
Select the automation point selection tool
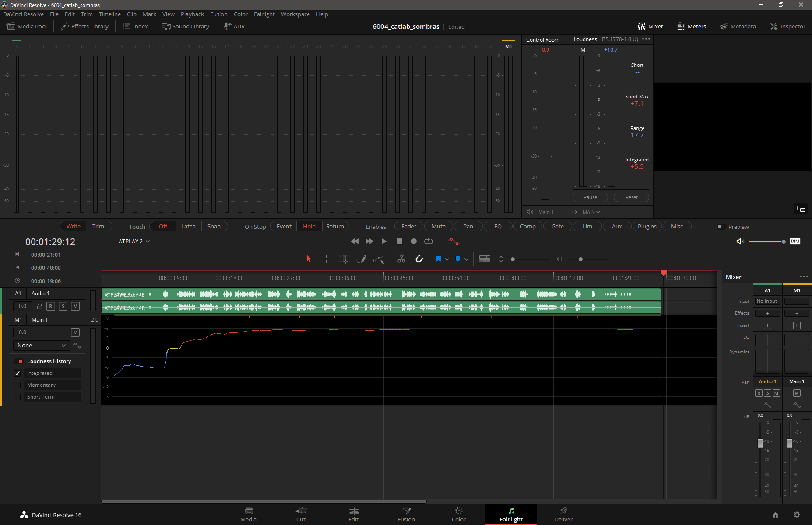pyautogui.click(x=379, y=259)
